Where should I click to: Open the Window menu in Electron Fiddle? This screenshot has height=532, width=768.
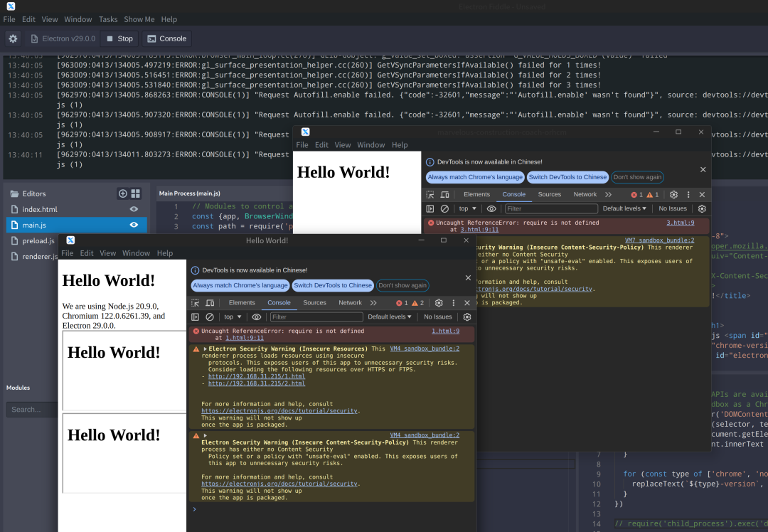78,19
